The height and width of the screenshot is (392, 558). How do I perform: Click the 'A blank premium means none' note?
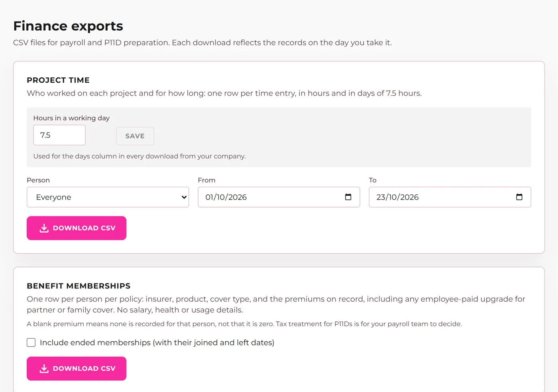pos(244,324)
